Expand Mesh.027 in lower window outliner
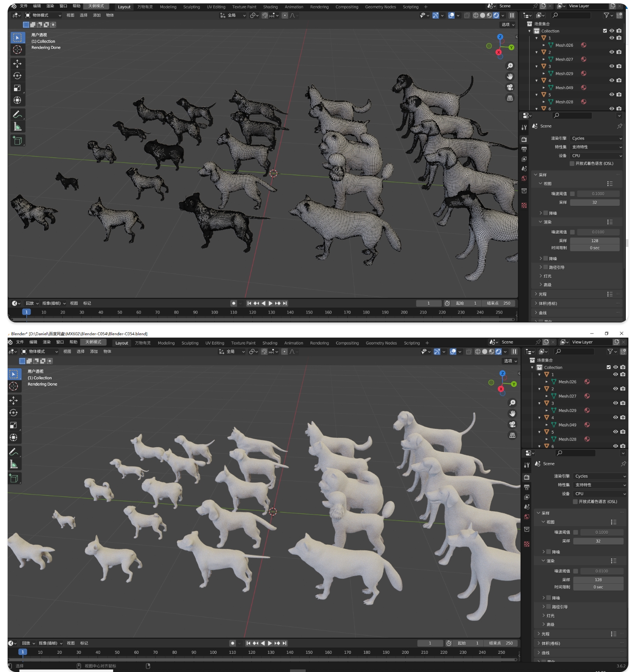The height and width of the screenshot is (672, 636). point(547,396)
